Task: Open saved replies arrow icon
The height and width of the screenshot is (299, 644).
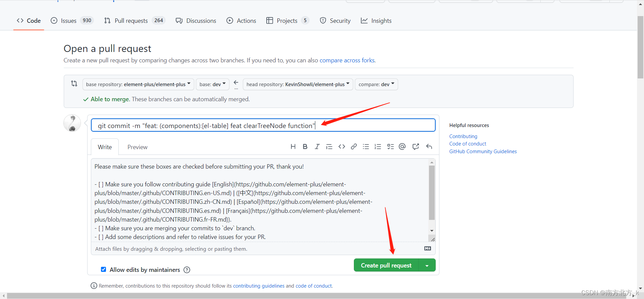Action: (429, 146)
